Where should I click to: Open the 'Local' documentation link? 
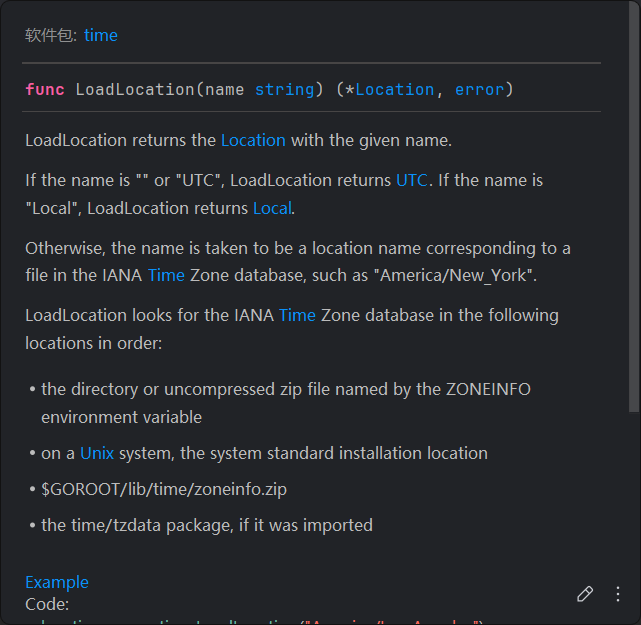pos(272,208)
